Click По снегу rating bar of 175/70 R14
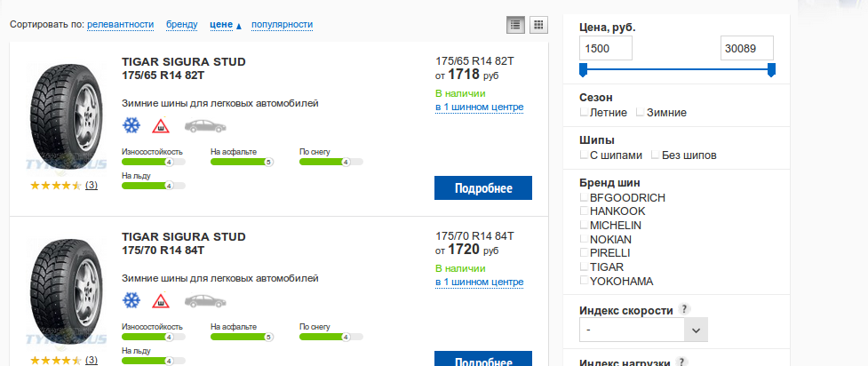 coord(331,337)
